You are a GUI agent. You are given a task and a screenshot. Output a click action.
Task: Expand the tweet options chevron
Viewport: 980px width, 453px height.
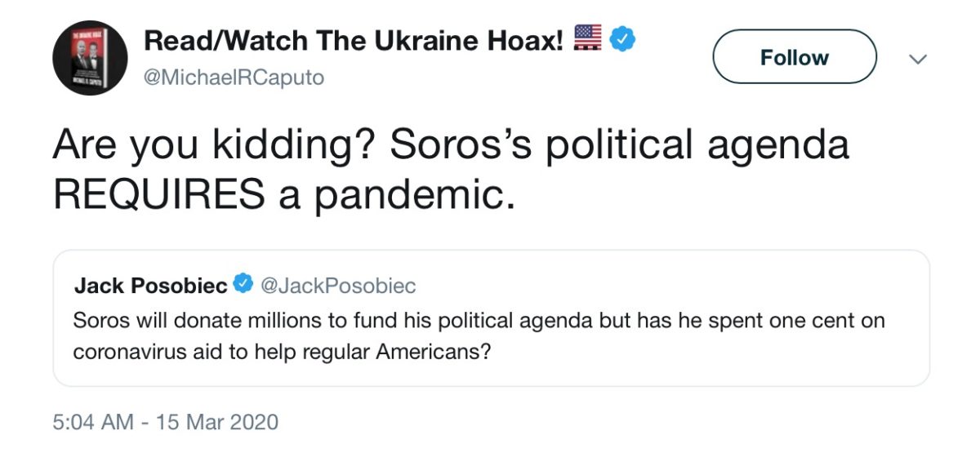(x=919, y=59)
